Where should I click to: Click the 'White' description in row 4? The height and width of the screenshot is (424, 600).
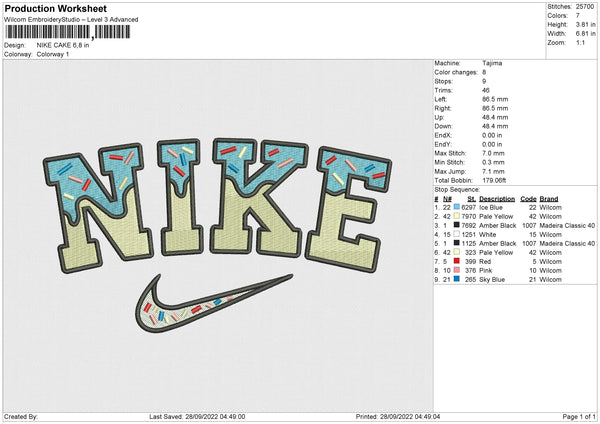pyautogui.click(x=488, y=235)
